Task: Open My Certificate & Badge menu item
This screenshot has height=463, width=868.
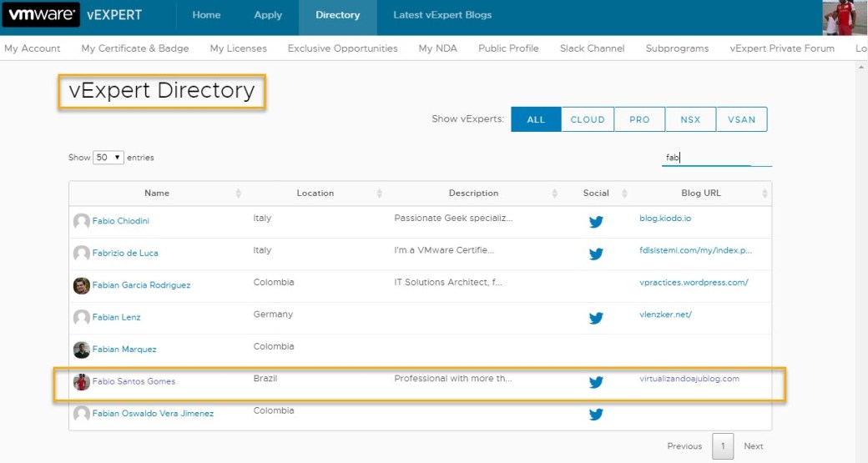Action: [x=135, y=48]
